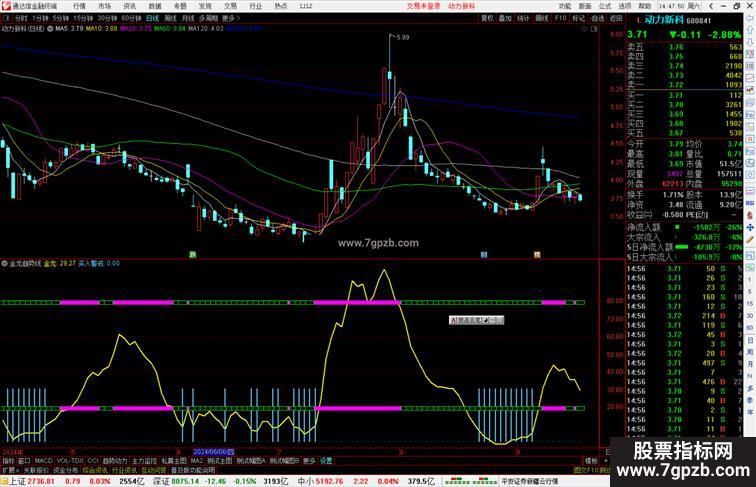Expand the 扩展∧ panel
Viewport: 756px width, 487px height.
(10, 470)
